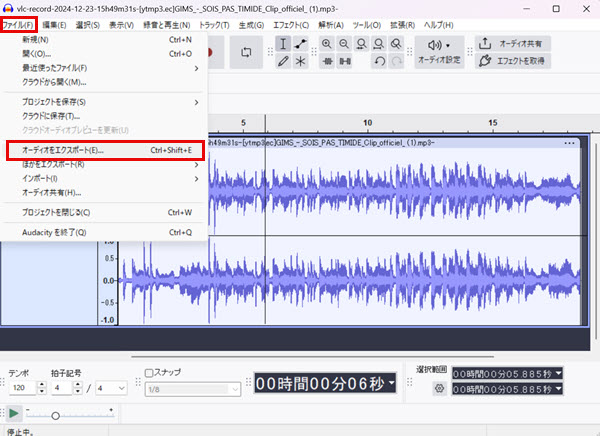Select the Draw pencil tool

pos(283,61)
